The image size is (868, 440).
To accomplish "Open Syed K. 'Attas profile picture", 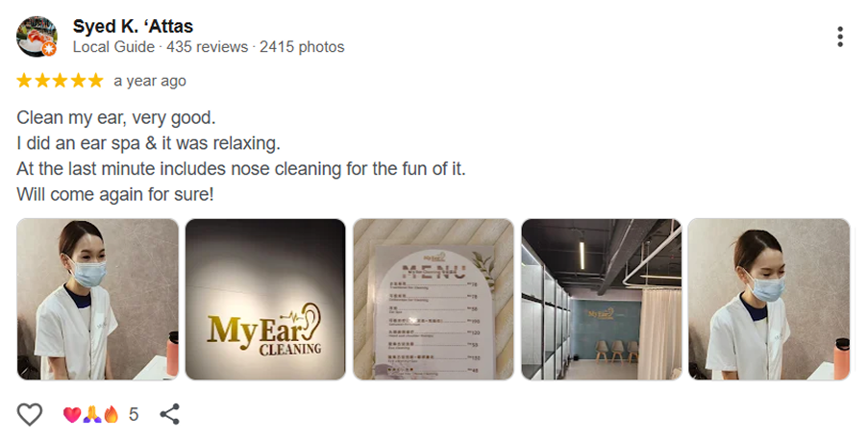I will 37,36.
